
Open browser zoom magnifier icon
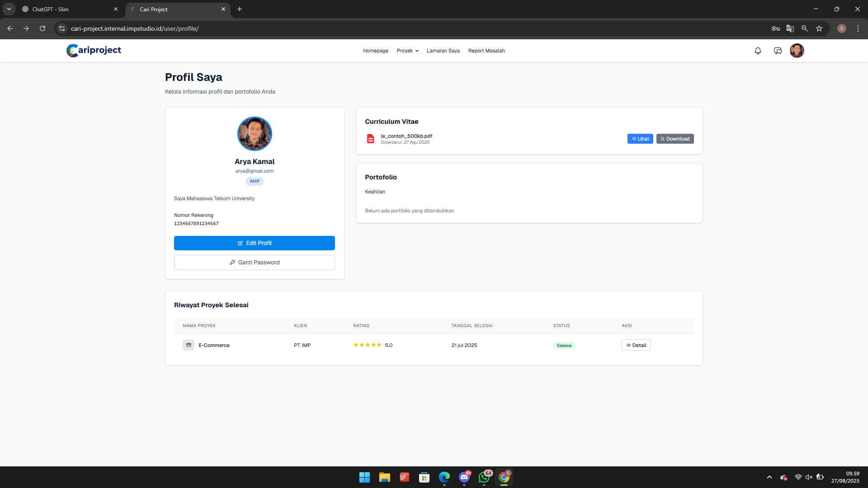coord(804,28)
